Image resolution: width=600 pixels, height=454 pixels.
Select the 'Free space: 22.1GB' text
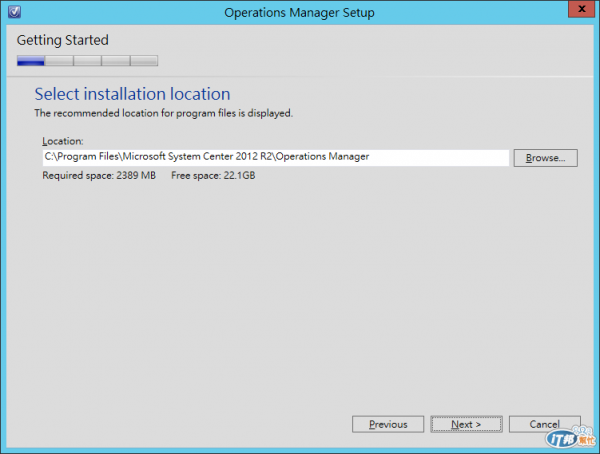(213, 175)
